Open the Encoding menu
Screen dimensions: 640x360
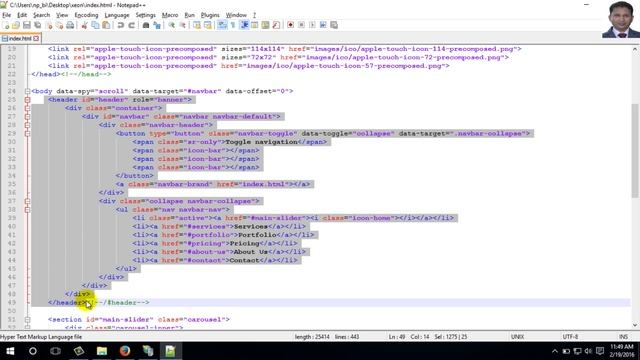86,15
